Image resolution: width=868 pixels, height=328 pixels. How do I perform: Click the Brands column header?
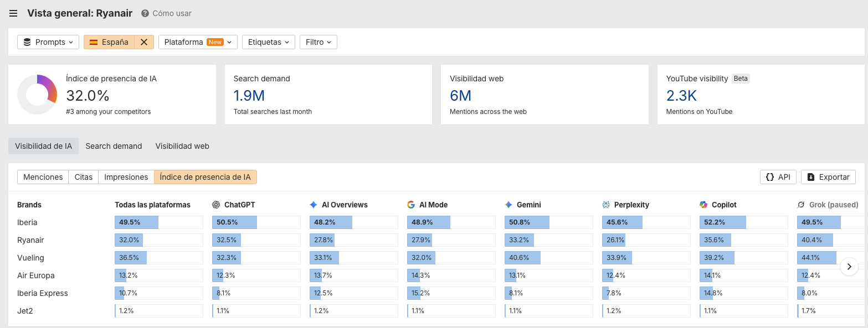tap(29, 205)
